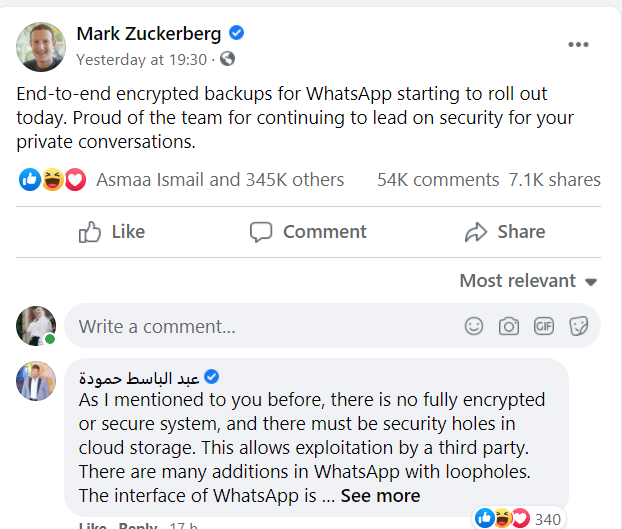Click the Share button on the post
The width and height of the screenshot is (622, 529).
click(505, 232)
